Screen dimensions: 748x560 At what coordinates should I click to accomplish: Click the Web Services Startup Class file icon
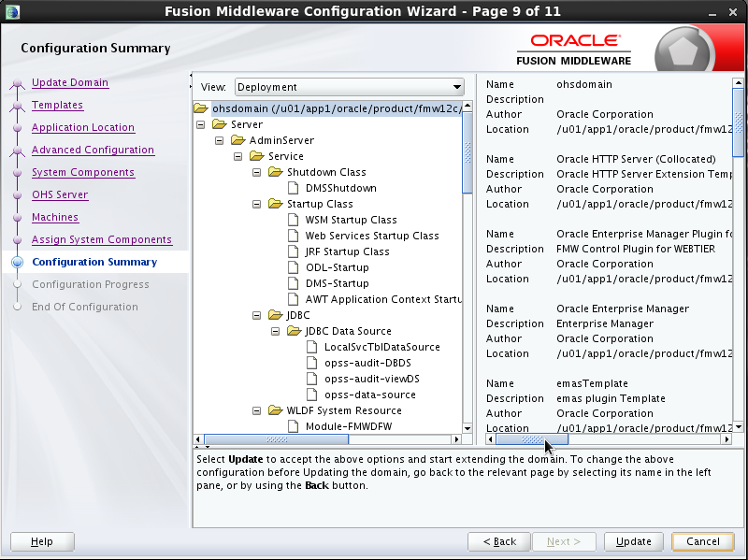294,236
